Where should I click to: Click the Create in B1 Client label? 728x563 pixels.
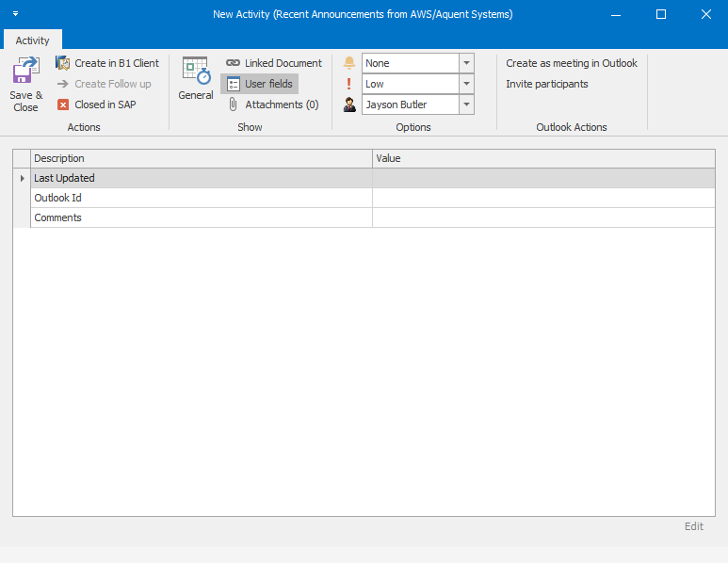click(x=117, y=63)
